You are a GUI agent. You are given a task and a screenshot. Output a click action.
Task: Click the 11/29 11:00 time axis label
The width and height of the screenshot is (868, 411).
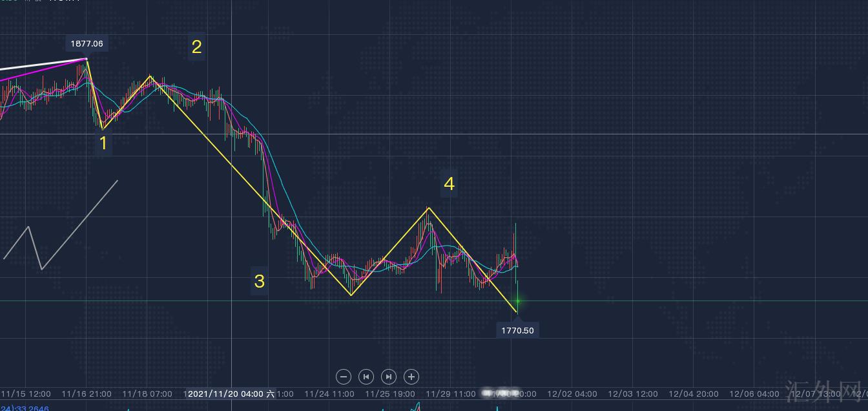tap(451, 394)
